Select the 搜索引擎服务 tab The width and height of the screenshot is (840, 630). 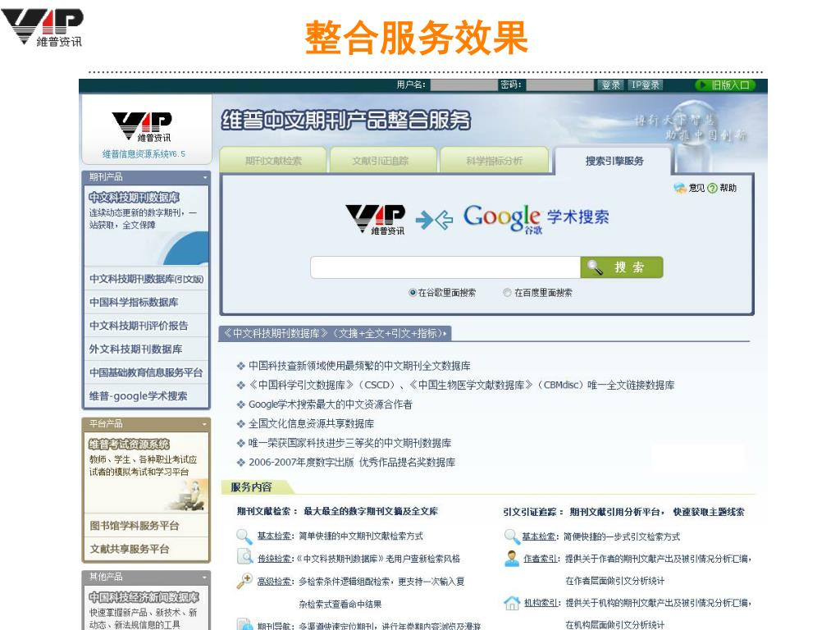[614, 161]
